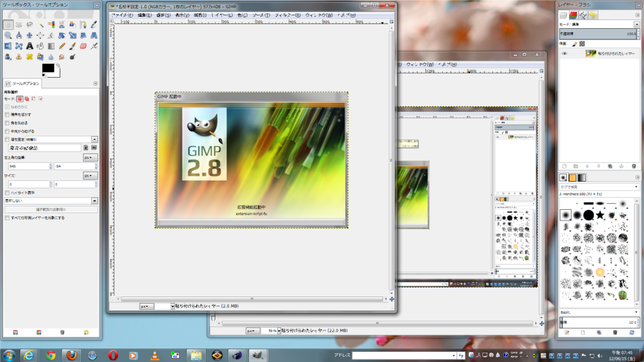
Task: Select the Heal tool
Action: 30,56
